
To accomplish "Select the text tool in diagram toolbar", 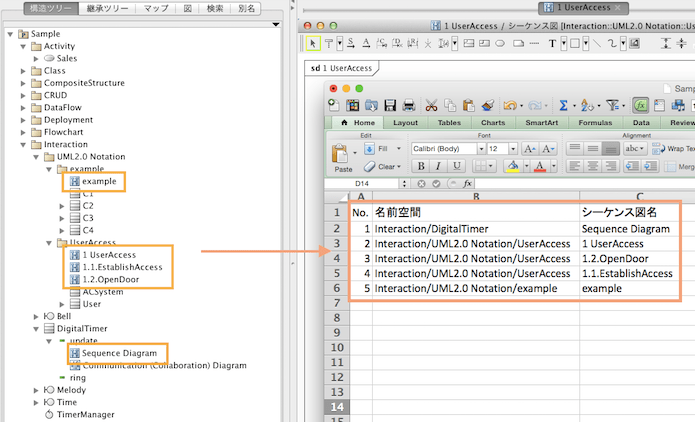I will coord(553,43).
